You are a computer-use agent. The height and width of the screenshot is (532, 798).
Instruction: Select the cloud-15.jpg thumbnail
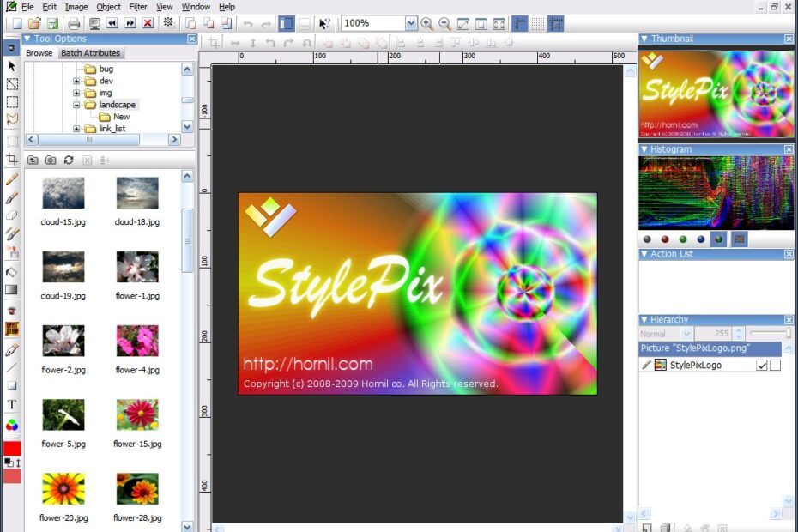point(63,193)
